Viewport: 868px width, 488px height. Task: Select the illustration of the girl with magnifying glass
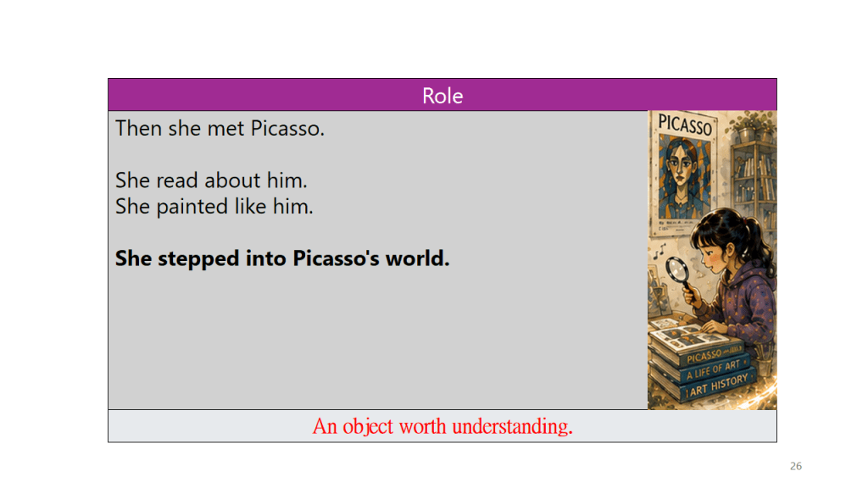tap(712, 260)
